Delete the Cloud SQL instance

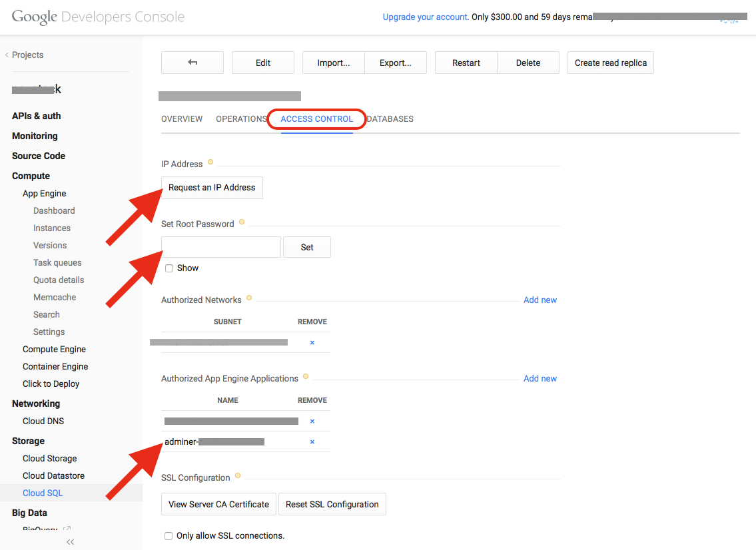point(528,63)
